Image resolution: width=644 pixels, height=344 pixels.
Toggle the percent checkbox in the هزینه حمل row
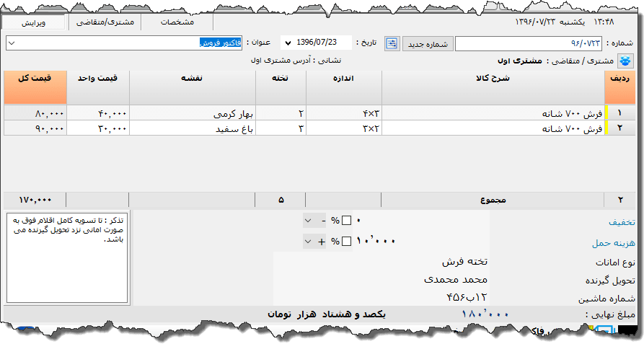(x=346, y=241)
